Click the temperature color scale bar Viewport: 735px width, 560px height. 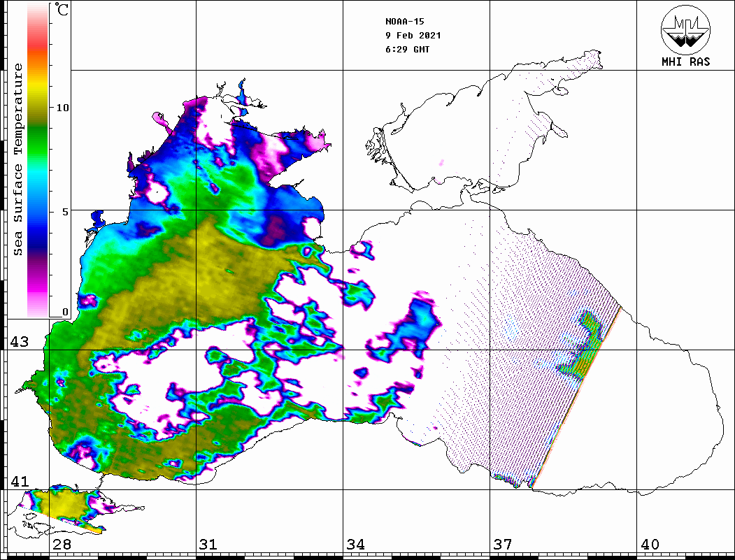pyautogui.click(x=38, y=160)
